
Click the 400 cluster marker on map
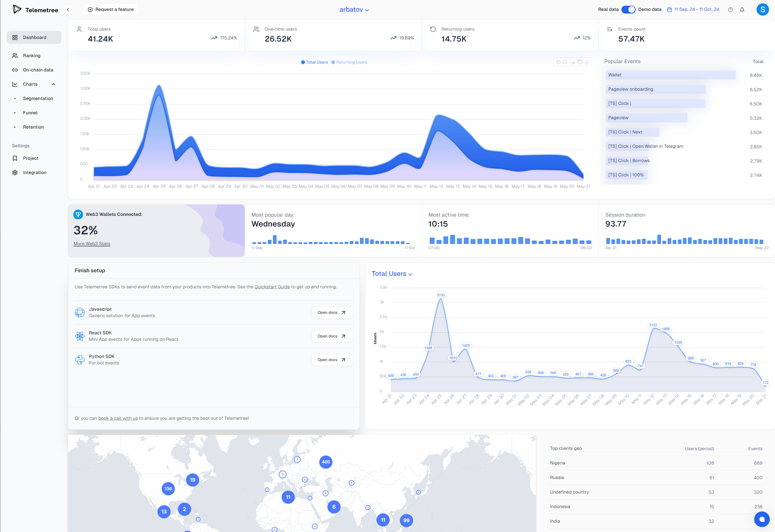click(x=325, y=462)
